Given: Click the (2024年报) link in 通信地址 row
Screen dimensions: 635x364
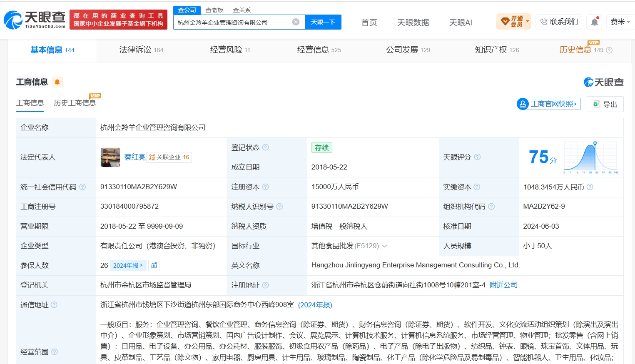Looking at the screenshot, I should point(315,305).
